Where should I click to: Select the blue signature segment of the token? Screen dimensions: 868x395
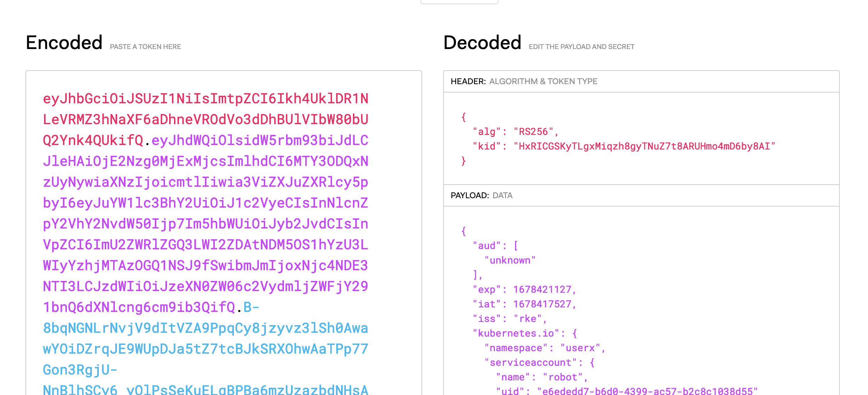tap(205, 349)
